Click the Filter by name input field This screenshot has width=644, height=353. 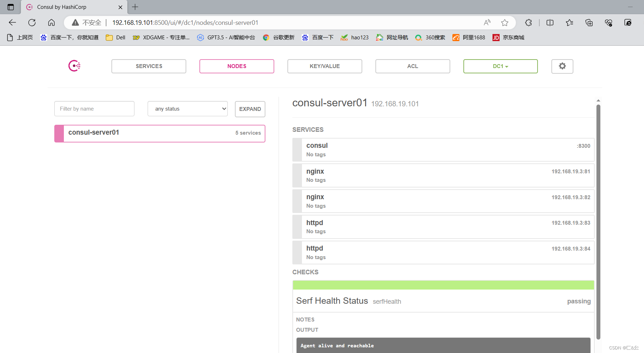tap(94, 108)
